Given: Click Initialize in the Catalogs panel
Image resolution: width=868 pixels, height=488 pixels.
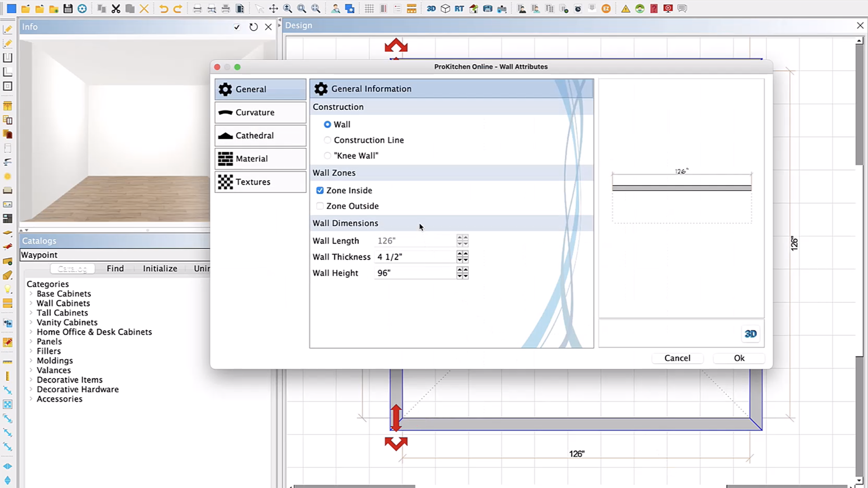Looking at the screenshot, I should [x=160, y=268].
